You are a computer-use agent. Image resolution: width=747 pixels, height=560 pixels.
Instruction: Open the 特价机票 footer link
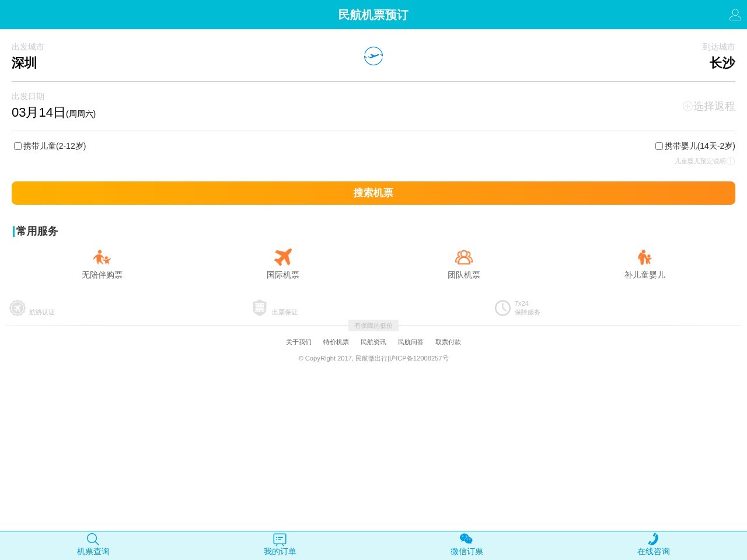(x=336, y=342)
